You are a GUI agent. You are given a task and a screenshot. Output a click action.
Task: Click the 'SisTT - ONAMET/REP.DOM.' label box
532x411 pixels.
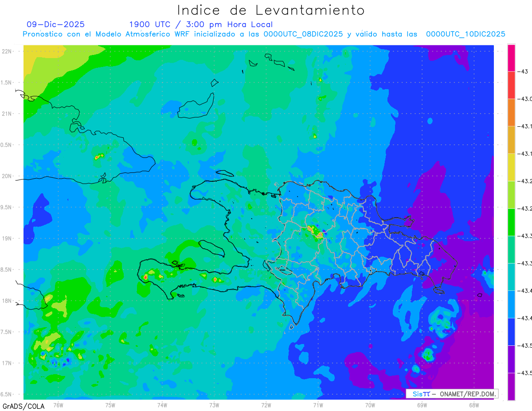pos(452,394)
